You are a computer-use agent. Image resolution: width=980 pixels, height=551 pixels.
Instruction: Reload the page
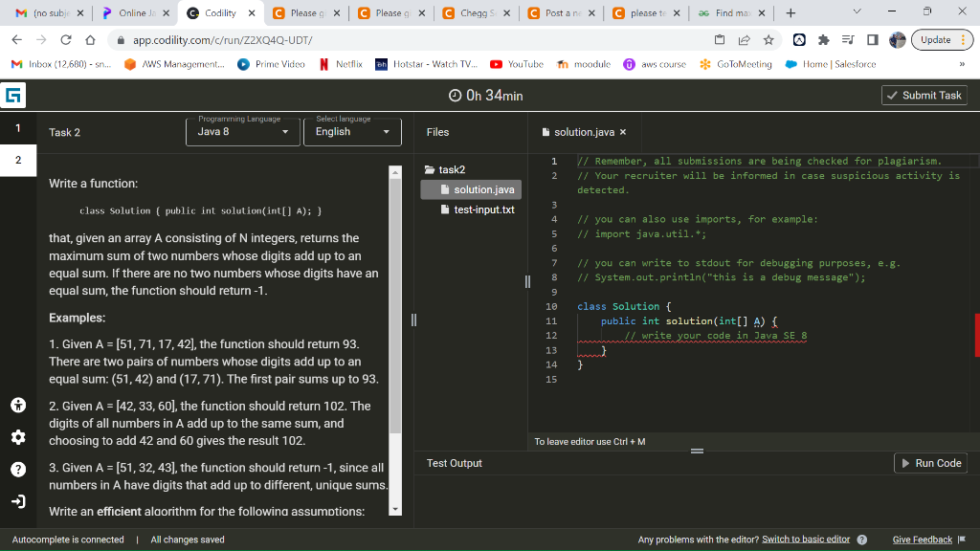(x=65, y=40)
